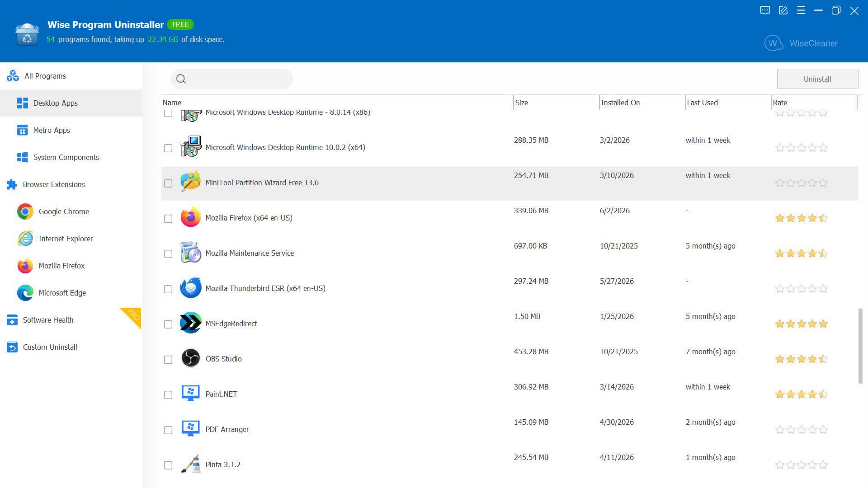The height and width of the screenshot is (488, 868).
Task: Click the Mozilla Firefox program icon in list
Action: [x=190, y=217]
